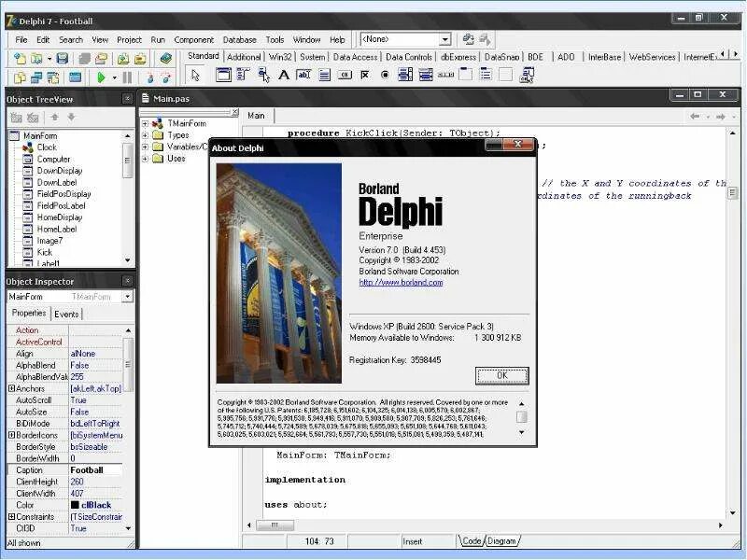
Task: Select the CheckBox component icon
Action: pyautogui.click(x=365, y=75)
